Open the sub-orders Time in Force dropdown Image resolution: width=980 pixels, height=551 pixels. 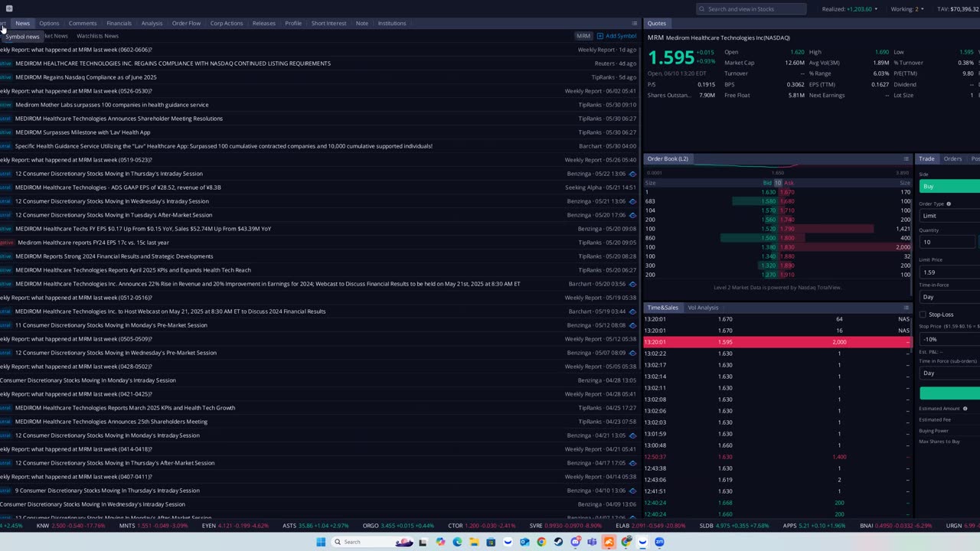(949, 373)
